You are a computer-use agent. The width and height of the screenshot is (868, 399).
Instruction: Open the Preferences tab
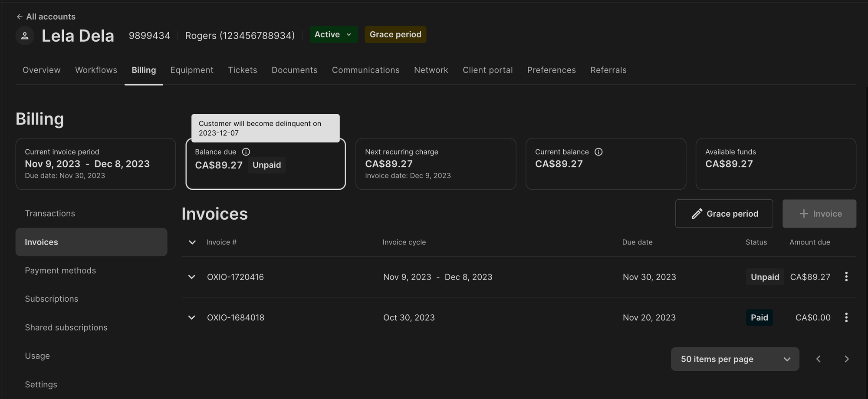551,70
